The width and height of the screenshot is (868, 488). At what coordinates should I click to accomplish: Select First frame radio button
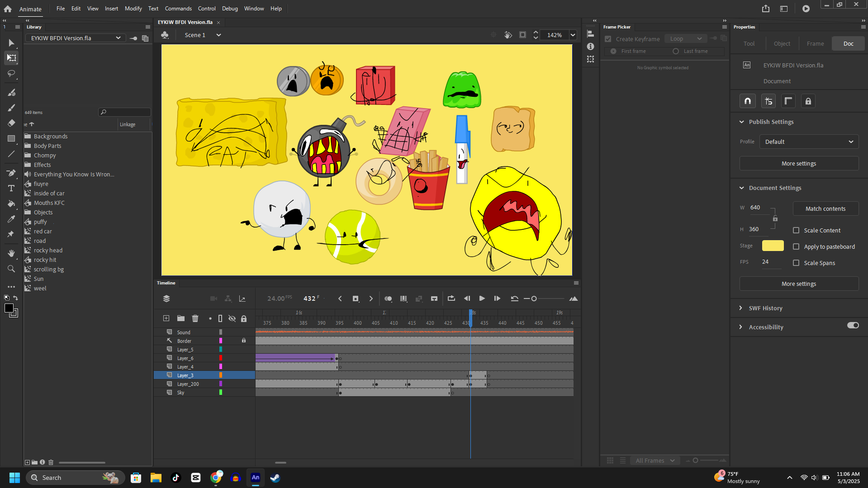[613, 51]
